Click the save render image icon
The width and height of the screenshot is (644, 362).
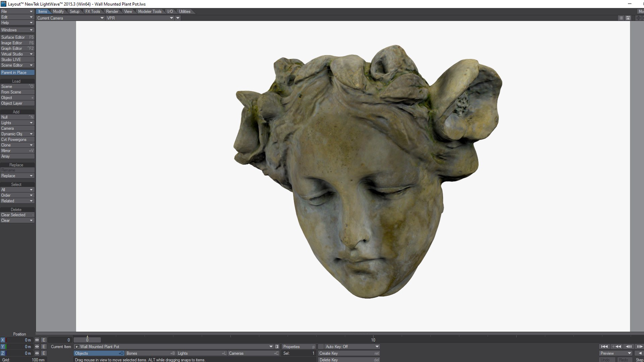pyautogui.click(x=628, y=18)
